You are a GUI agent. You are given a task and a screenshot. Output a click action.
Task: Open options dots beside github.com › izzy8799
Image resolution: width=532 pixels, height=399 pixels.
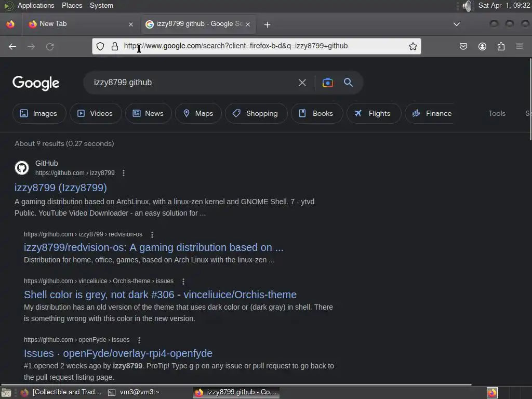124,173
